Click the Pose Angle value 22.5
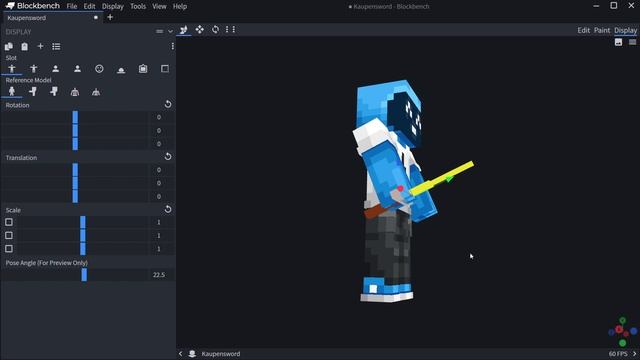640x360 pixels. [x=159, y=275]
